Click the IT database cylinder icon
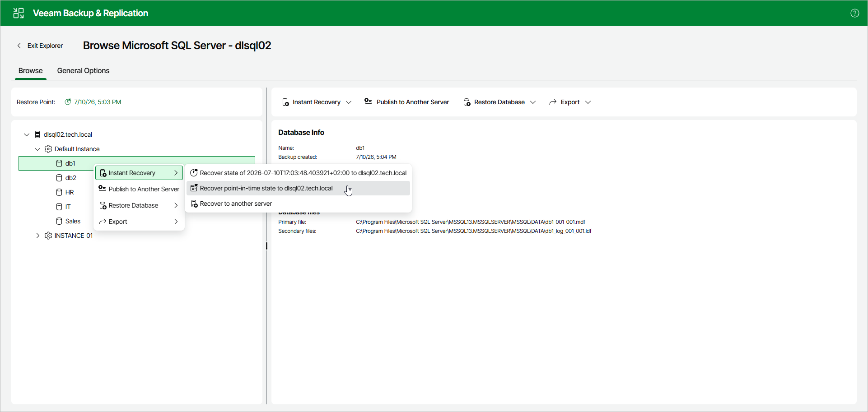The height and width of the screenshot is (412, 868). pos(59,207)
